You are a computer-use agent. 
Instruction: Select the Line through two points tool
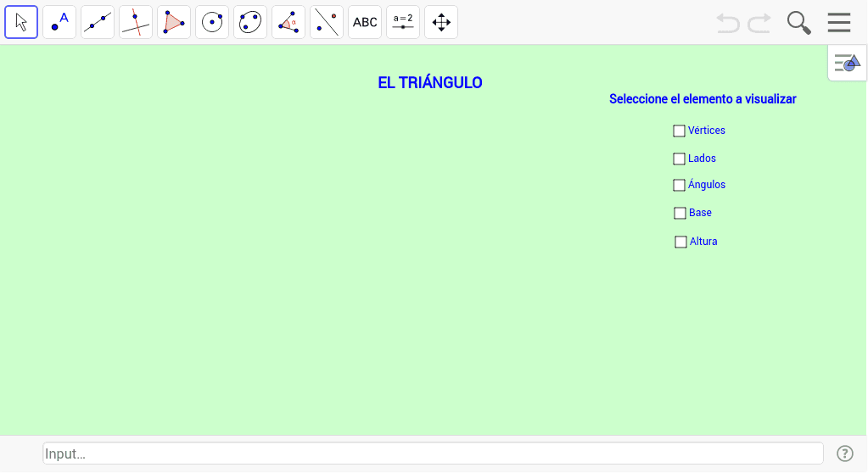[x=98, y=22]
